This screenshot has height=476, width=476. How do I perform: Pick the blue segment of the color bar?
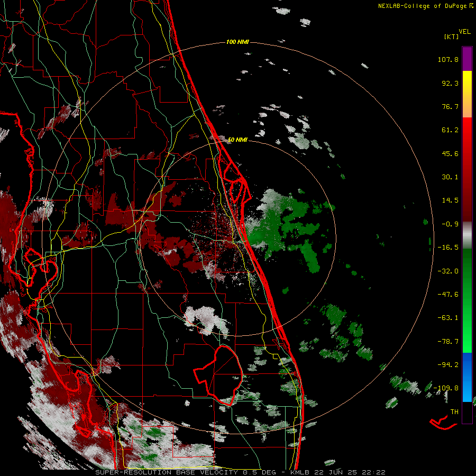[x=467, y=377]
